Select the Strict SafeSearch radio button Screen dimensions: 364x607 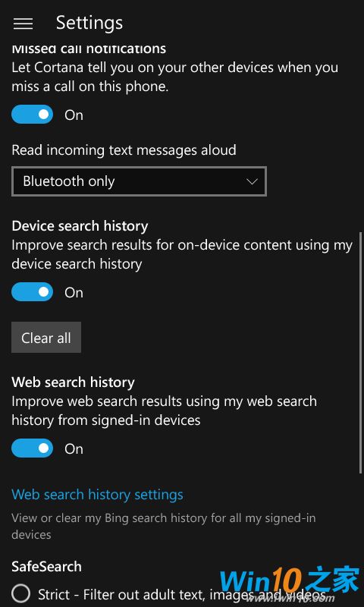(21, 594)
